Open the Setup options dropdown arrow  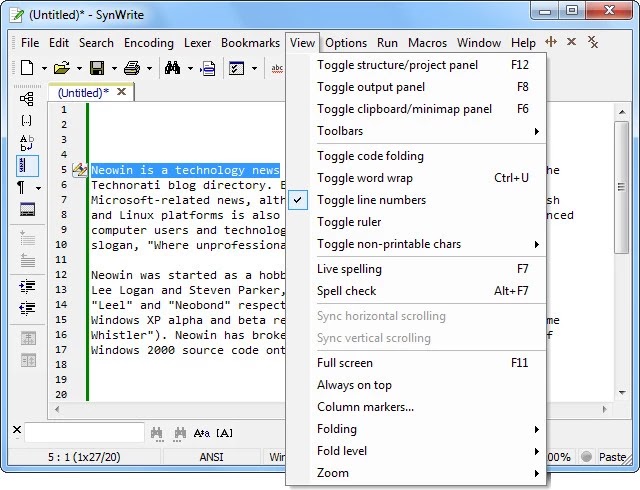click(254, 69)
